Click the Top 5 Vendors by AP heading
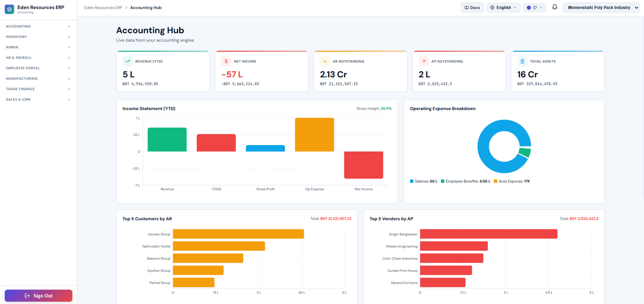The width and height of the screenshot is (644, 304). click(x=391, y=219)
